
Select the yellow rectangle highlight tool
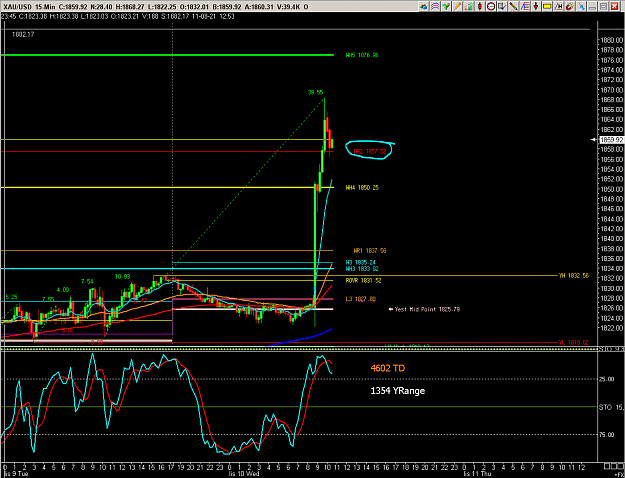[x=547, y=6]
